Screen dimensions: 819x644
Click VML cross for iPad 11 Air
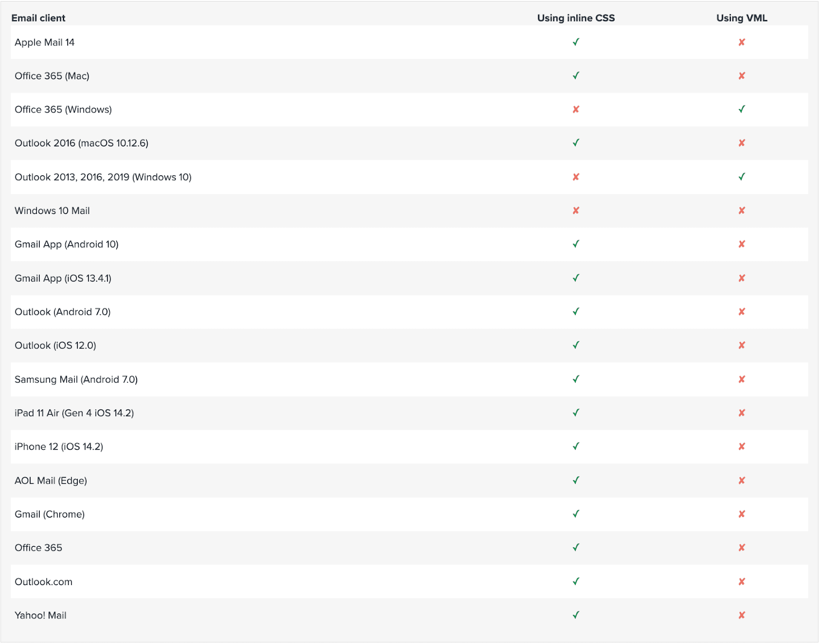coord(742,413)
